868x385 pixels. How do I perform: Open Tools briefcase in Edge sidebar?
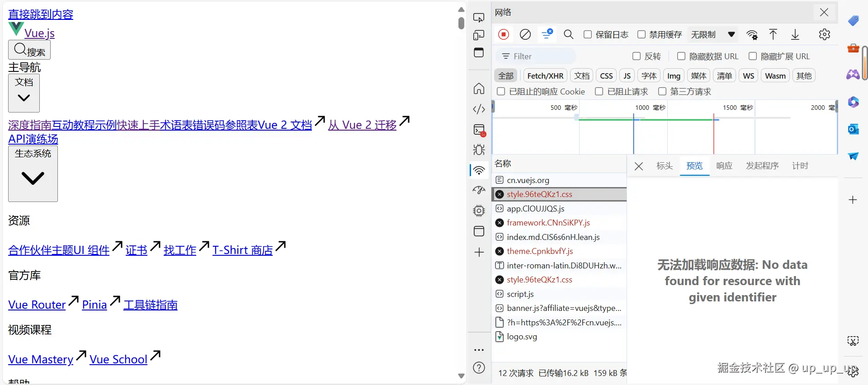point(853,48)
